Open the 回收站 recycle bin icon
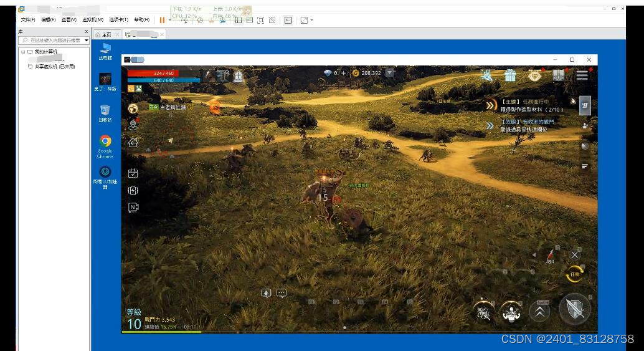 pos(105,113)
